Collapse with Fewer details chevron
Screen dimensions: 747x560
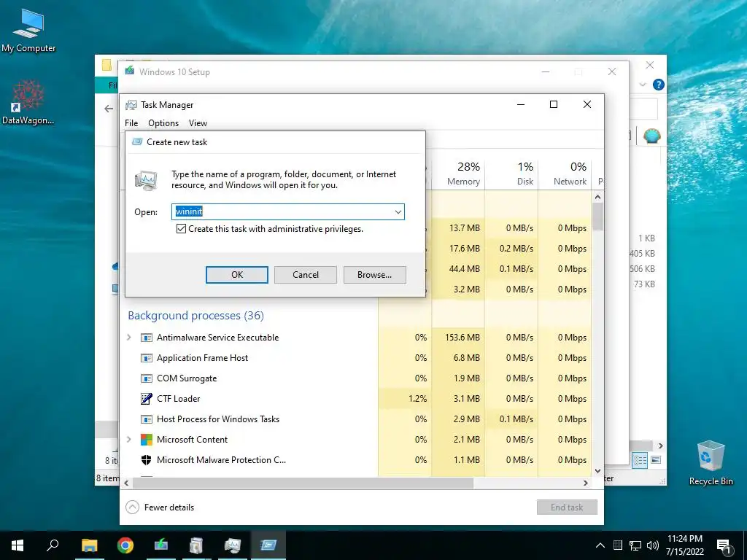coord(133,507)
